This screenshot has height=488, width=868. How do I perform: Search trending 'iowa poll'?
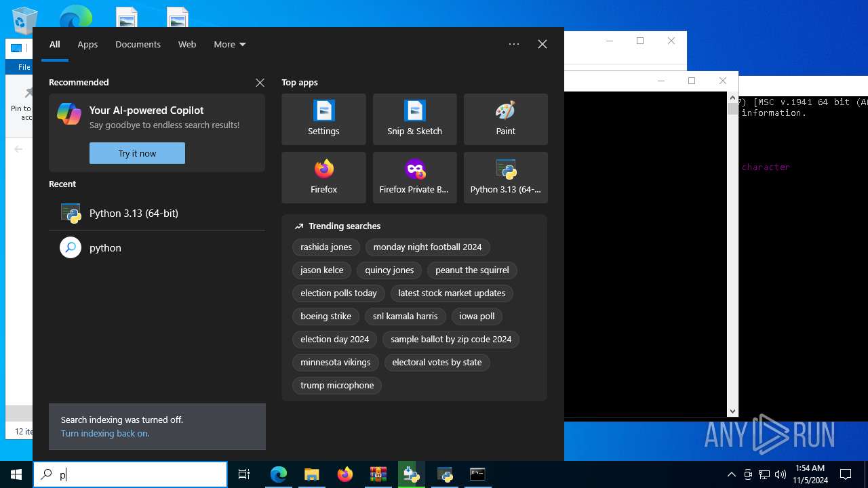click(x=477, y=317)
